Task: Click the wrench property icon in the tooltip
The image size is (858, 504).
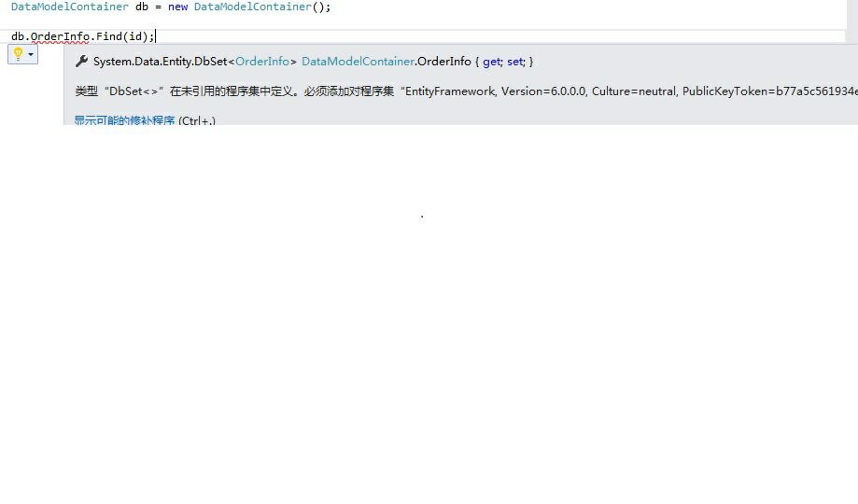Action: pyautogui.click(x=81, y=62)
